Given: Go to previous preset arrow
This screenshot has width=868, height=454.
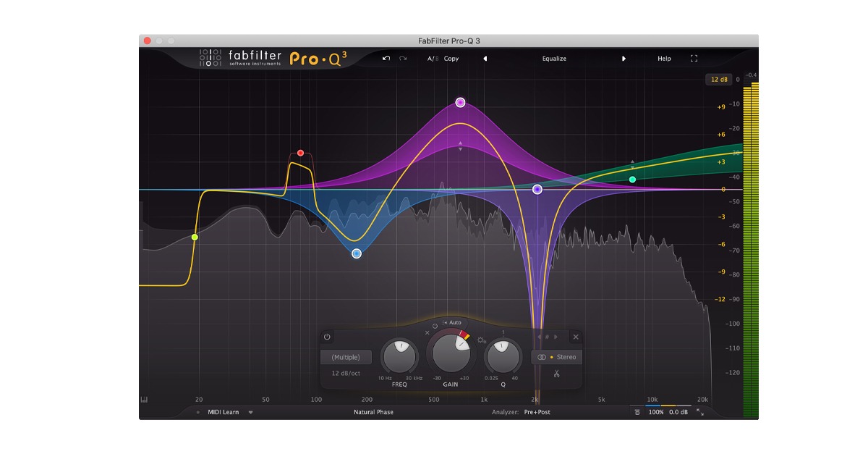Looking at the screenshot, I should (485, 59).
